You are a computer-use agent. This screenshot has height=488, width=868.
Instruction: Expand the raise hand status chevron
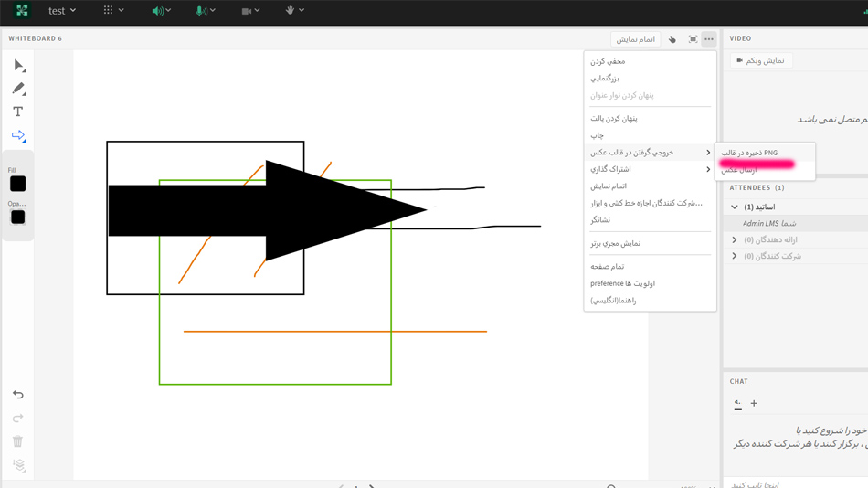pos(302,10)
